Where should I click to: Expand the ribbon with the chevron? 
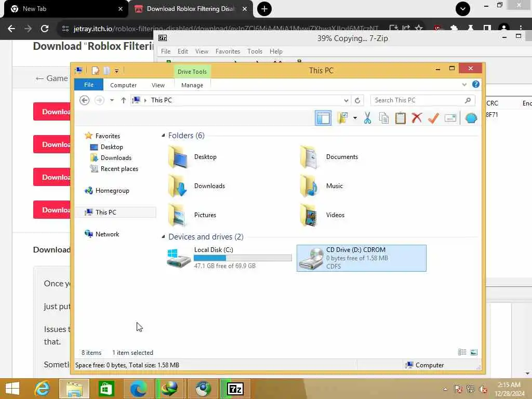pyautogui.click(x=464, y=85)
